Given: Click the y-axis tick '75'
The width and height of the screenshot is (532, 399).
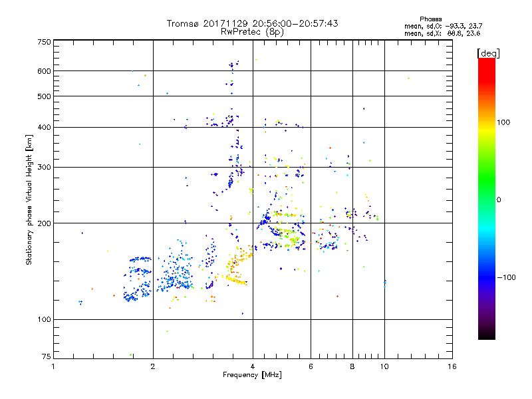Looking at the screenshot, I should (x=47, y=356).
